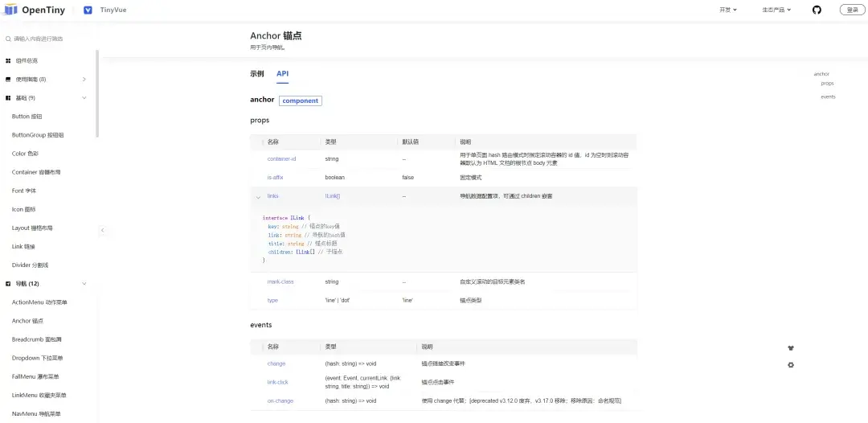Open Icon 图标 in the sidebar
Image resolution: width=868 pixels, height=423 pixels.
[x=24, y=210]
